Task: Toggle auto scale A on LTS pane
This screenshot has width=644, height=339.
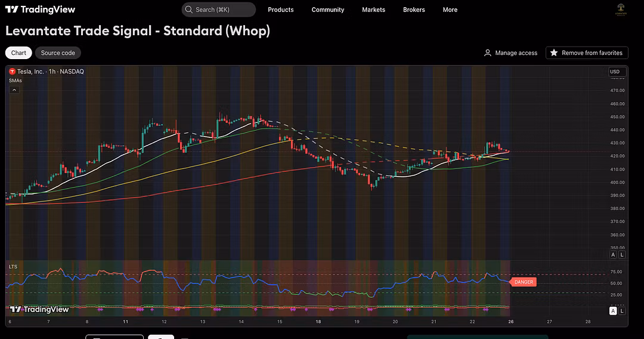Action: point(613,311)
